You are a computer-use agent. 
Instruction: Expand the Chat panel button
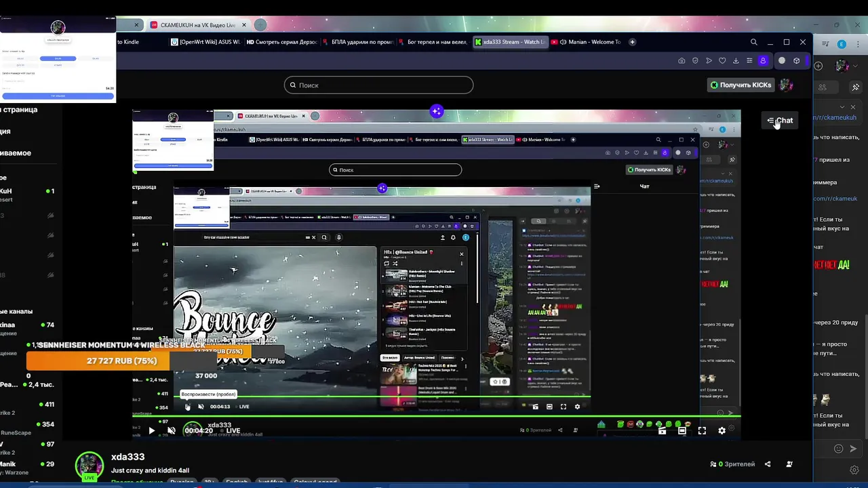[x=780, y=121]
